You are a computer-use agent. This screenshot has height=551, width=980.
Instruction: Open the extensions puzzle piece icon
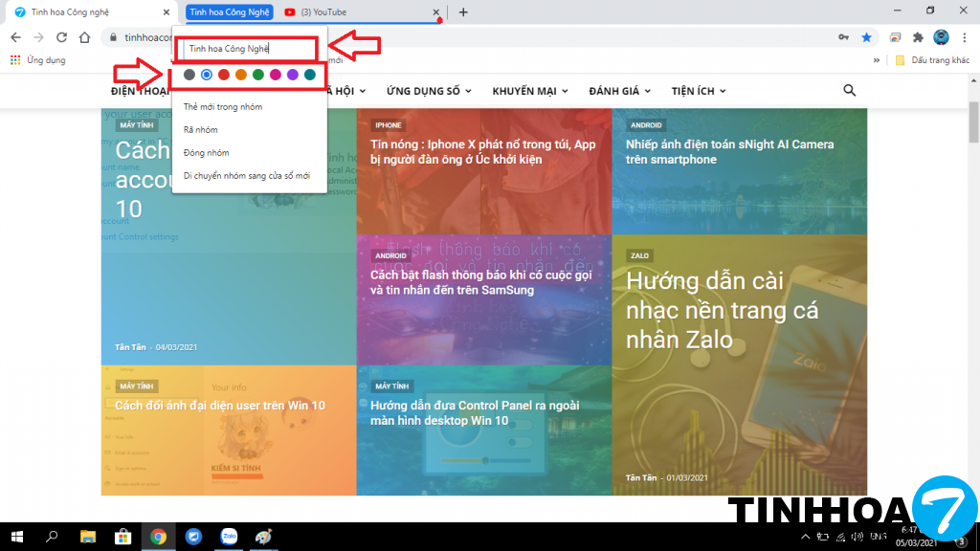(918, 37)
